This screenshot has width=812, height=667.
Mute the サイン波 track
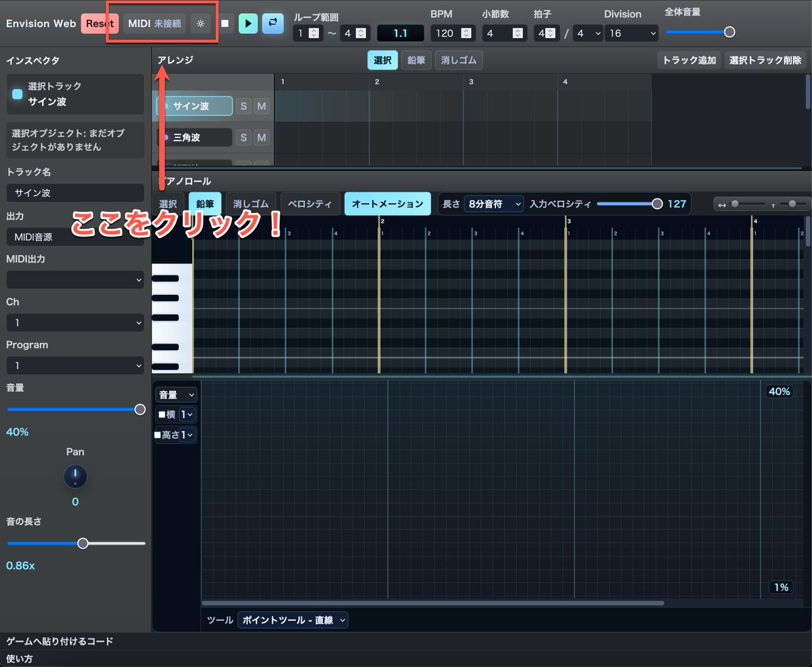[x=261, y=106]
